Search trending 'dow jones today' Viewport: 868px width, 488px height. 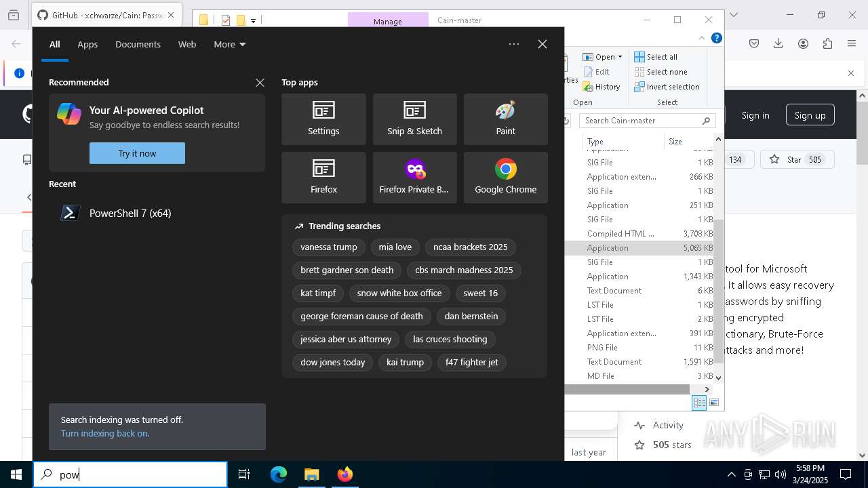tap(333, 362)
